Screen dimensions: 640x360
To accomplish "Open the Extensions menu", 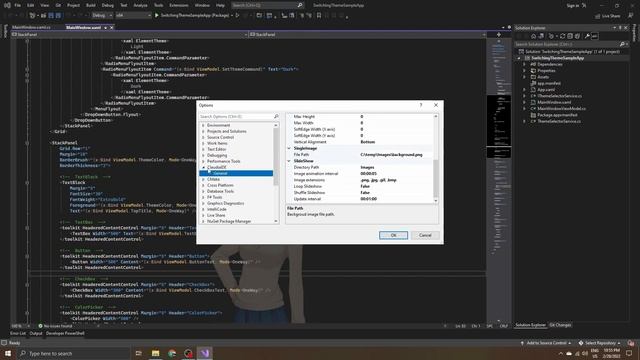I will coord(179,5).
